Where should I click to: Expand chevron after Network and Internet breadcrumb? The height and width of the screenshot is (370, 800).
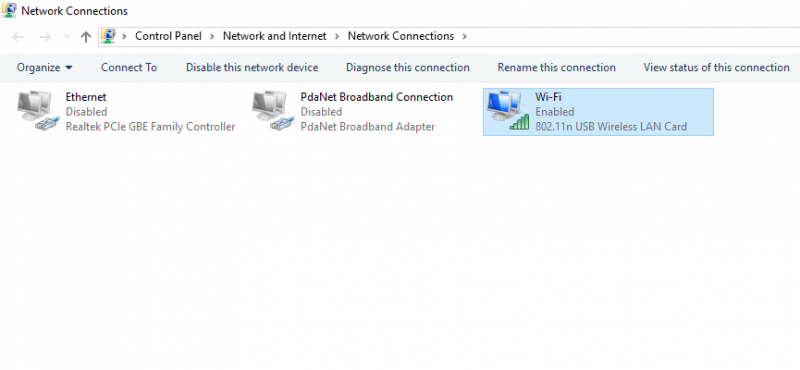tap(337, 36)
